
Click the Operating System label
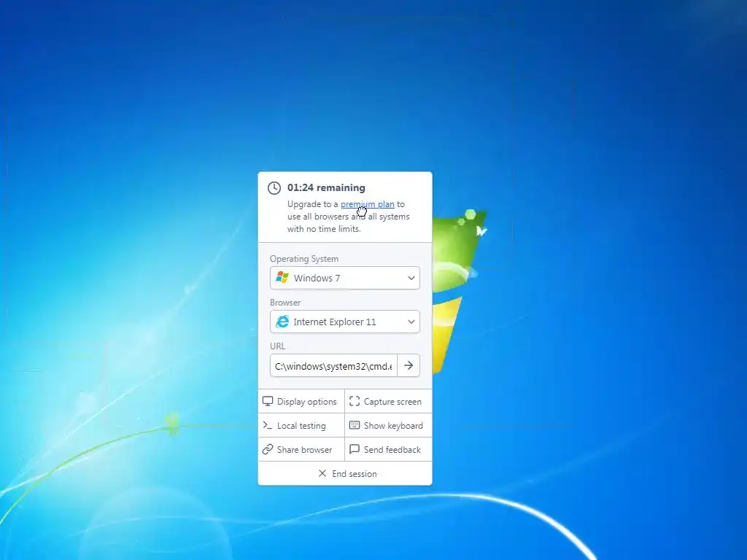point(304,259)
